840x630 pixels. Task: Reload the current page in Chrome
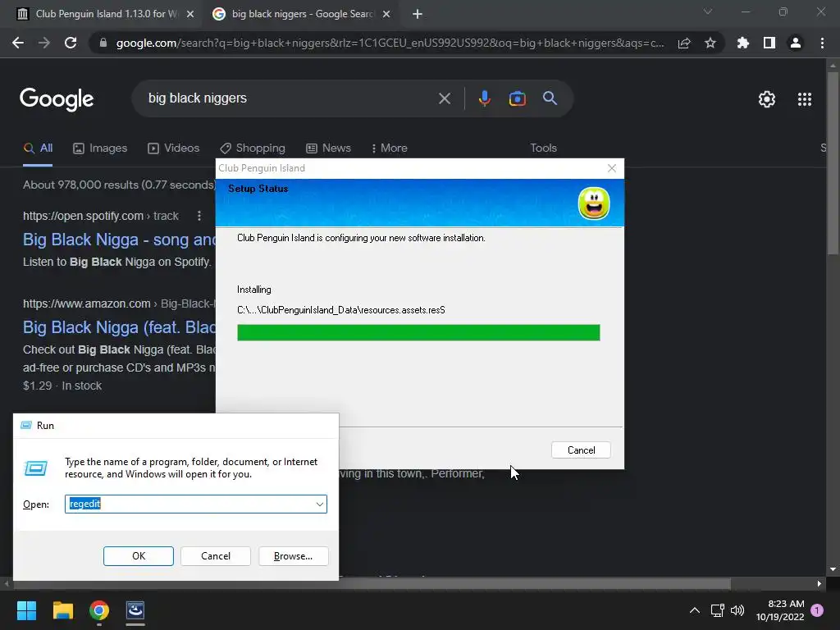click(x=71, y=43)
